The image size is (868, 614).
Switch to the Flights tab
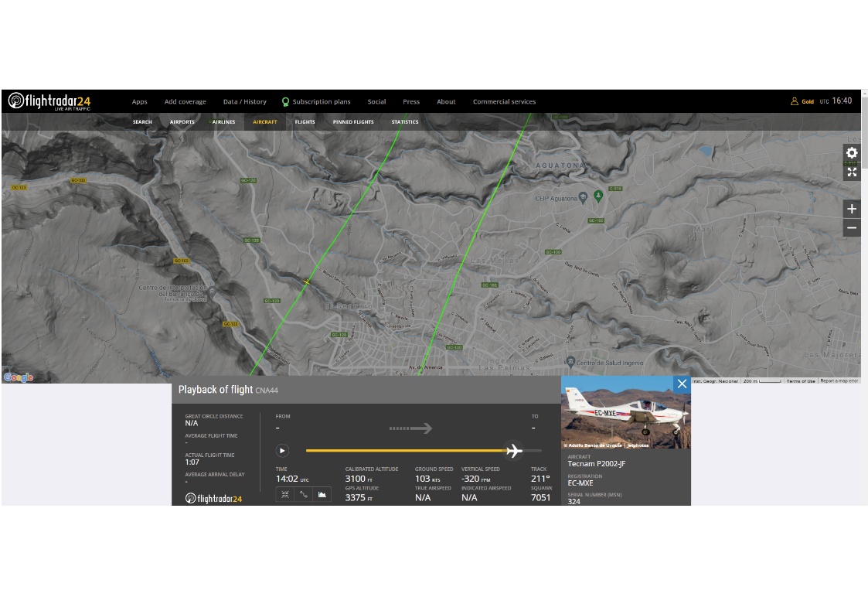(305, 122)
